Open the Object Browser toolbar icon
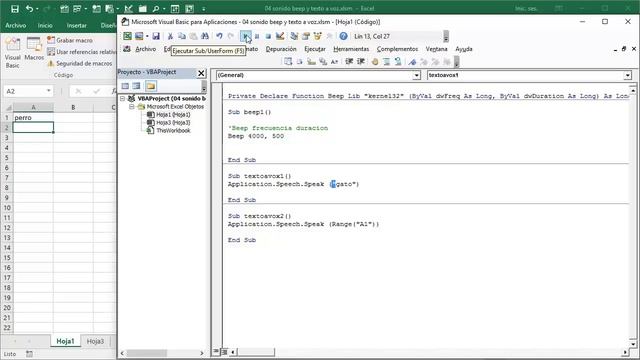Viewport: 640px width, 360px height. [317, 36]
